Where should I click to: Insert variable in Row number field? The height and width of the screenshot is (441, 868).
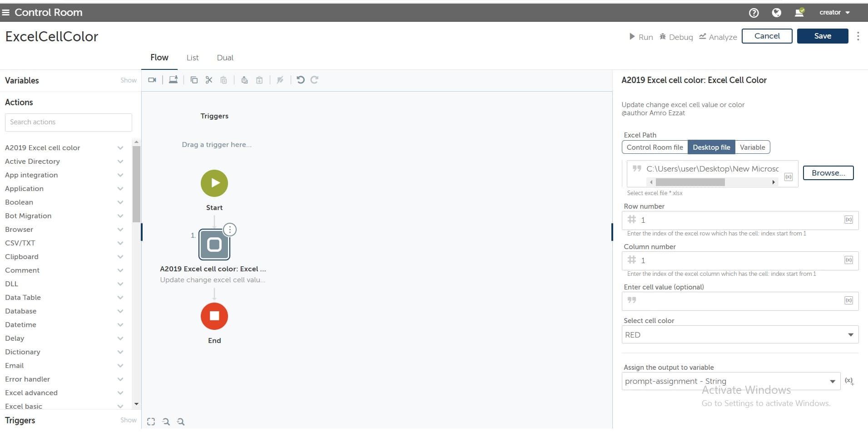848,220
